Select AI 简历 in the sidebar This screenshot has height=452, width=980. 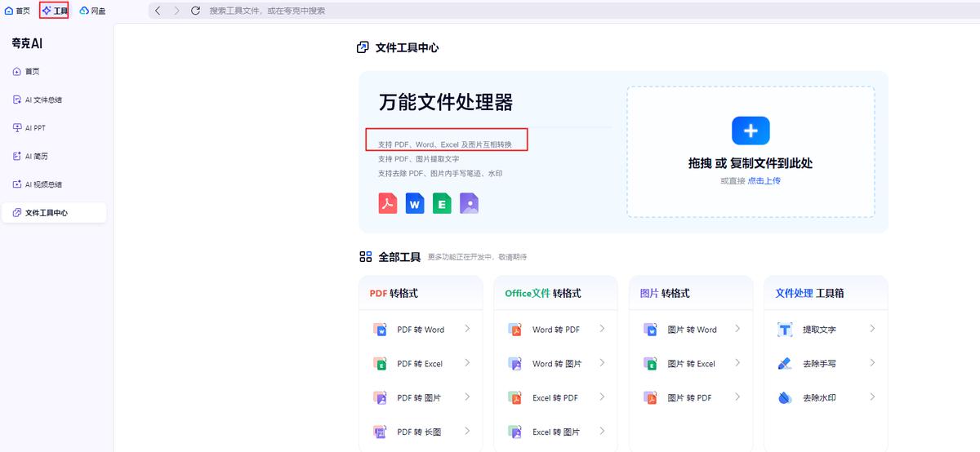36,156
